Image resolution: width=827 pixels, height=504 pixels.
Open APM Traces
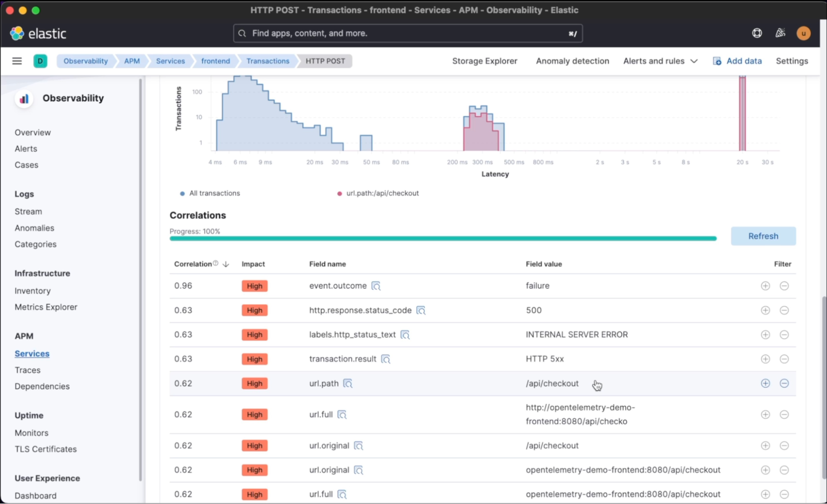[27, 370]
